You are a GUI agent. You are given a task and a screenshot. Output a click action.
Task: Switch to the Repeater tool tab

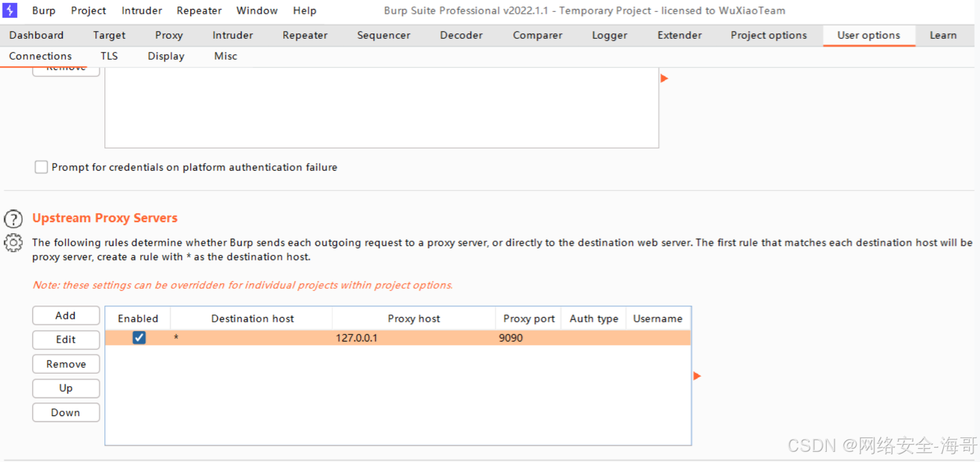(x=305, y=35)
